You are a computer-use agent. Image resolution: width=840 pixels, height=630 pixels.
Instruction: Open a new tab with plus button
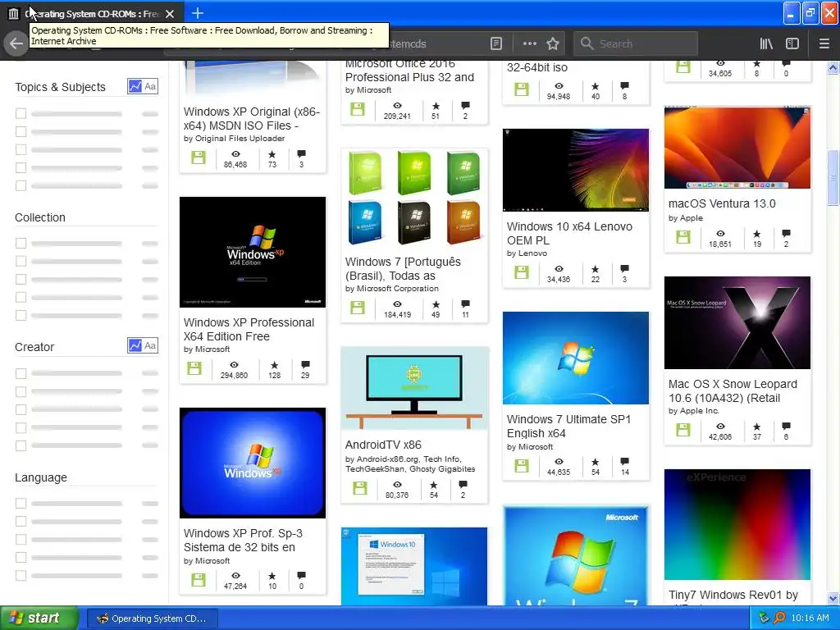tap(197, 13)
